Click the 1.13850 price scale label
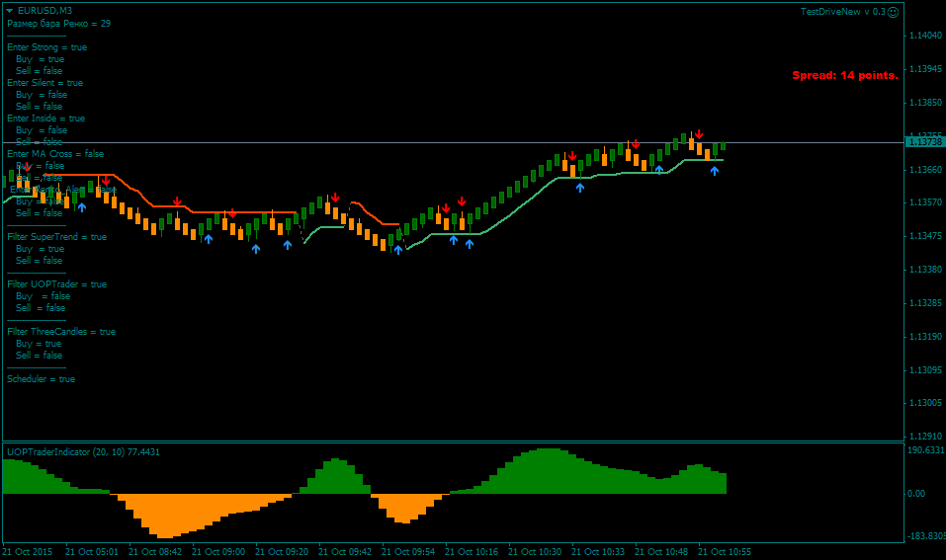Image resolution: width=946 pixels, height=560 pixels. tap(925, 103)
